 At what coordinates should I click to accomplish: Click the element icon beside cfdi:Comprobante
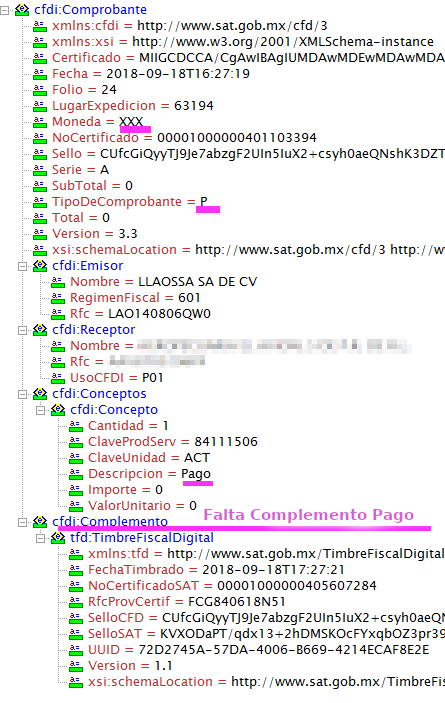22,9
